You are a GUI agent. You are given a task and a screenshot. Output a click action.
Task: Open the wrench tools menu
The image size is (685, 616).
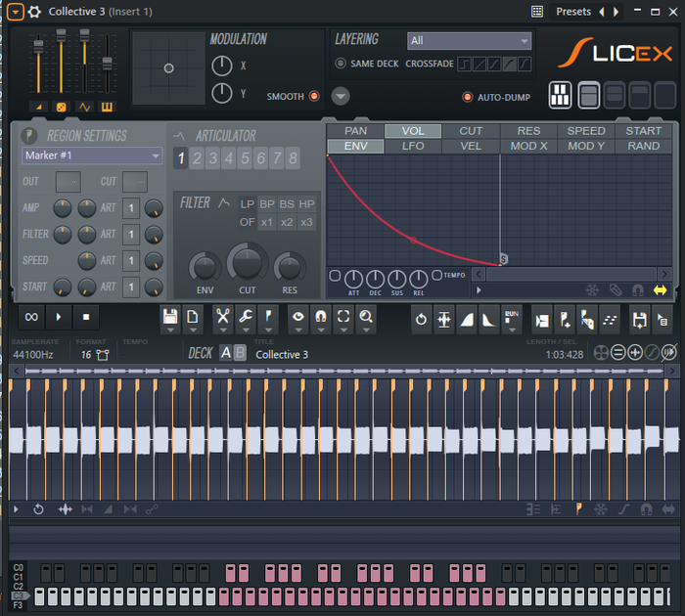click(x=246, y=319)
